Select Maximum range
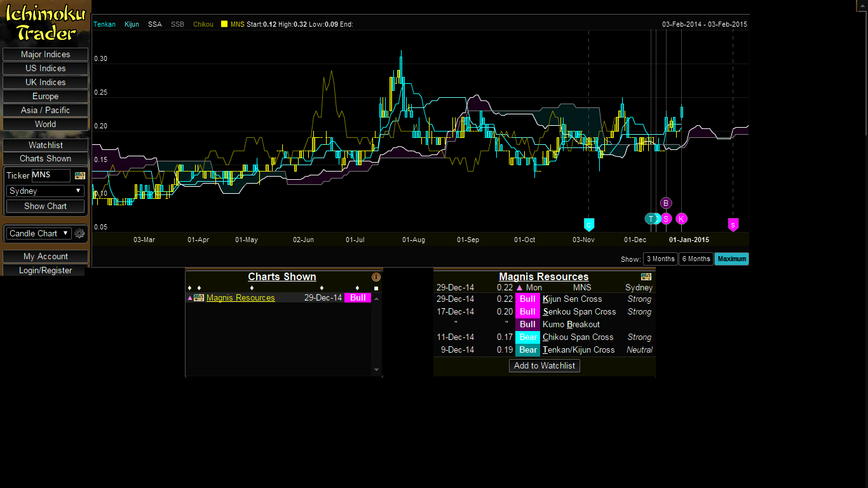Screen dimensions: 868x488 point(732,259)
